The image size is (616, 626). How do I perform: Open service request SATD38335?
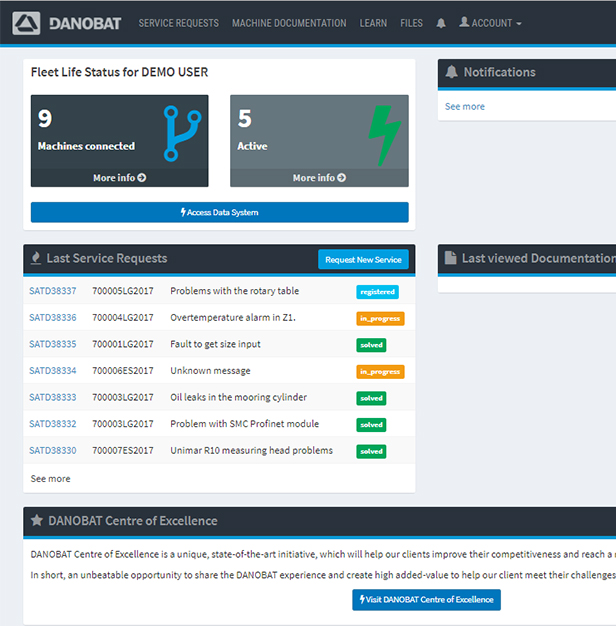(x=53, y=344)
